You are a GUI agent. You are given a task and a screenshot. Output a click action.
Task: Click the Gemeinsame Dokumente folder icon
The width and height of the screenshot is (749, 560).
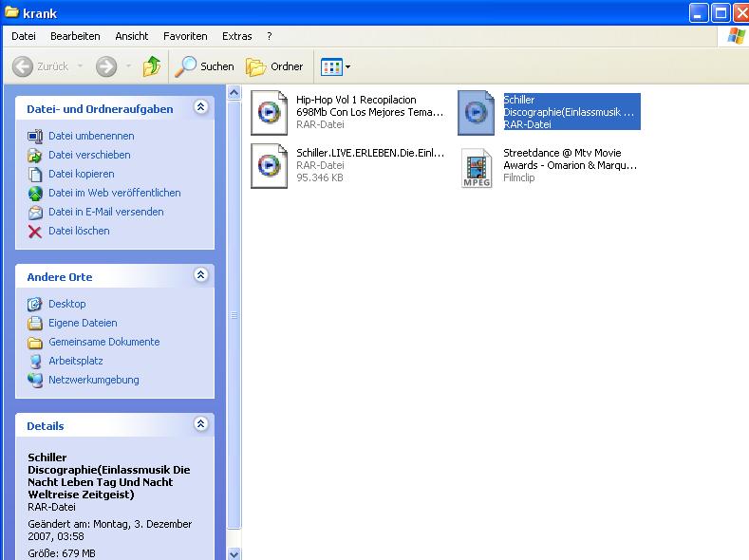pos(35,343)
